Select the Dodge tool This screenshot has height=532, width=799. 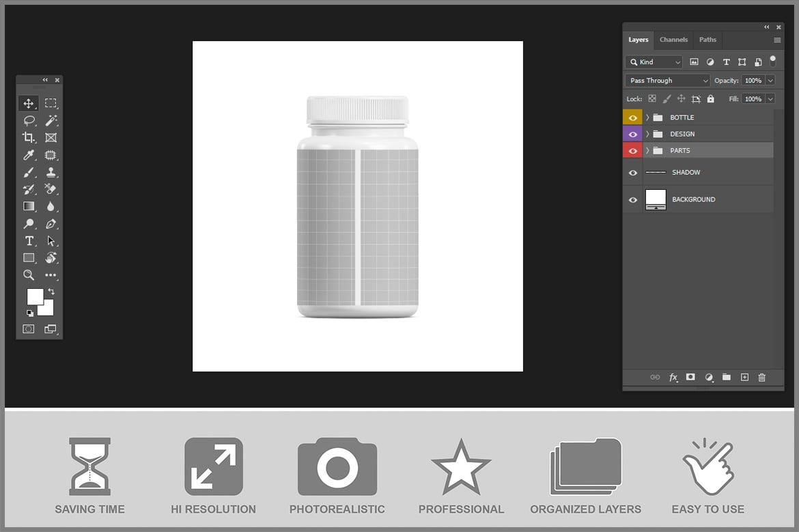click(29, 224)
